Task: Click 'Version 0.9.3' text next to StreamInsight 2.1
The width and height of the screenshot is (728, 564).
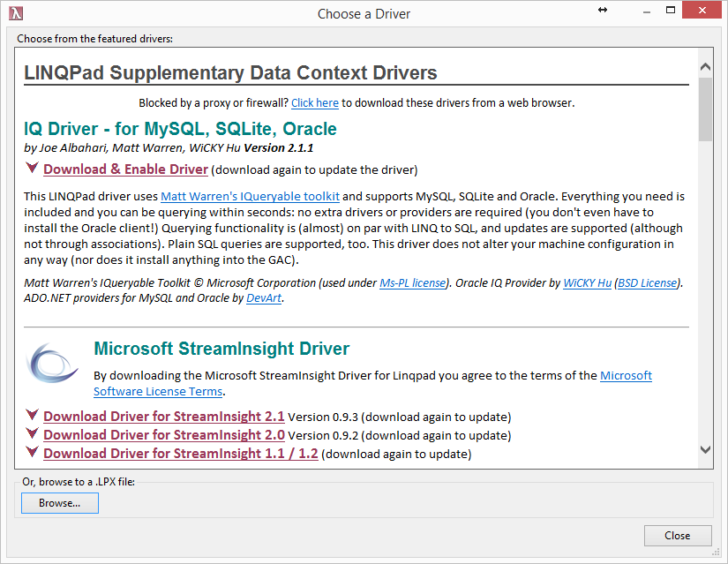Action: 323,417
